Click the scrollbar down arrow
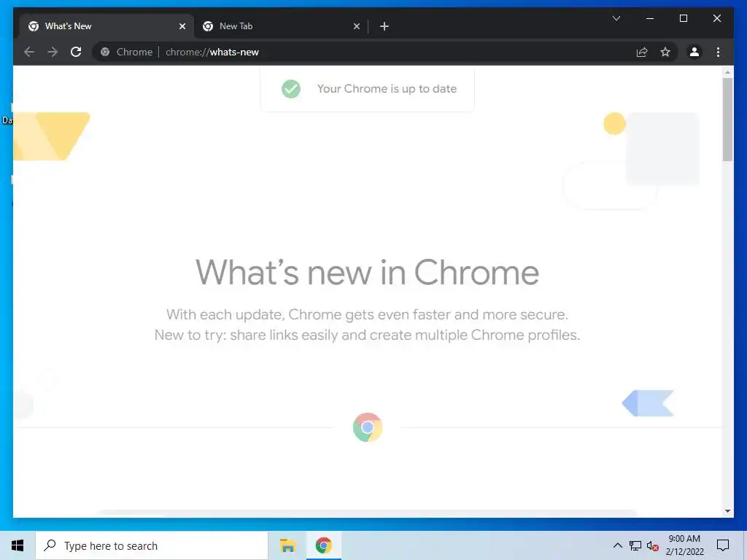The image size is (747, 560). tap(727, 511)
